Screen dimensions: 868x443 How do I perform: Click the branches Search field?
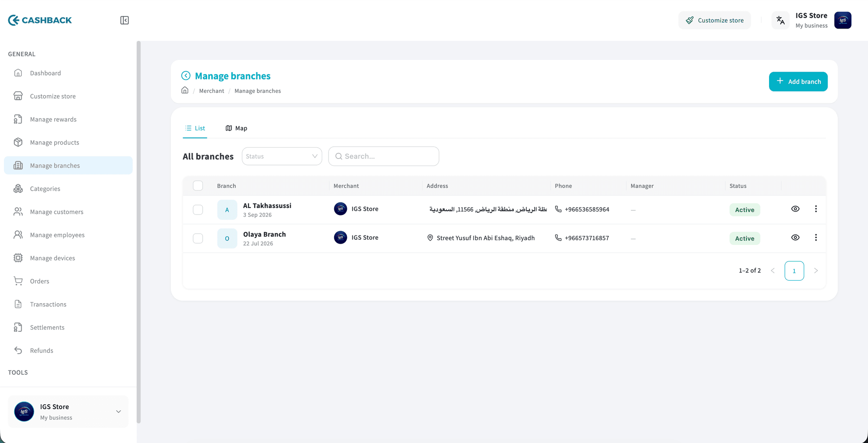(384, 156)
